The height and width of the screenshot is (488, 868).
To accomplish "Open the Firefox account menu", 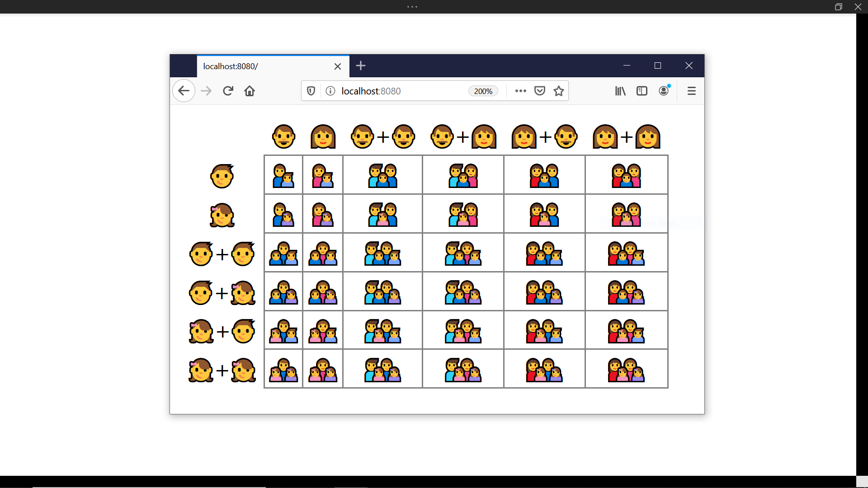I will [664, 91].
